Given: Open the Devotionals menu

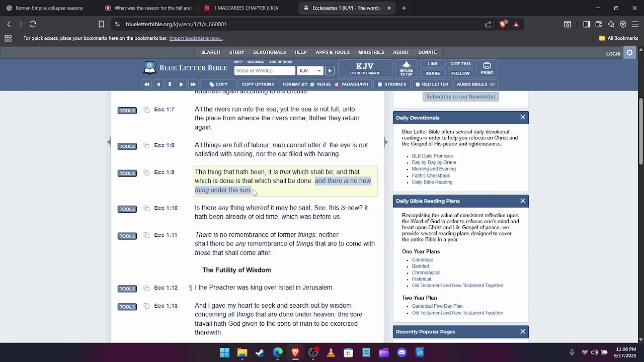Looking at the screenshot, I should [x=270, y=52].
